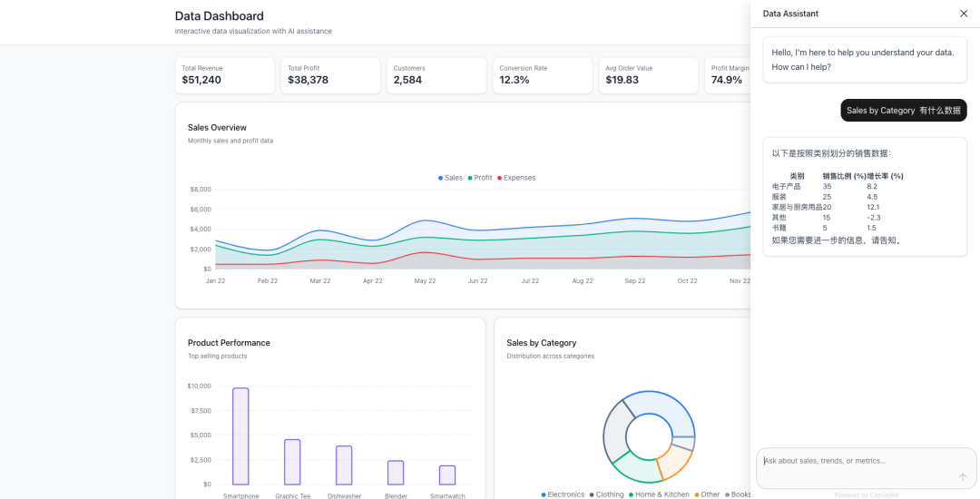980x499 pixels.
Task: Select the Other legend entry
Action: [x=707, y=494]
